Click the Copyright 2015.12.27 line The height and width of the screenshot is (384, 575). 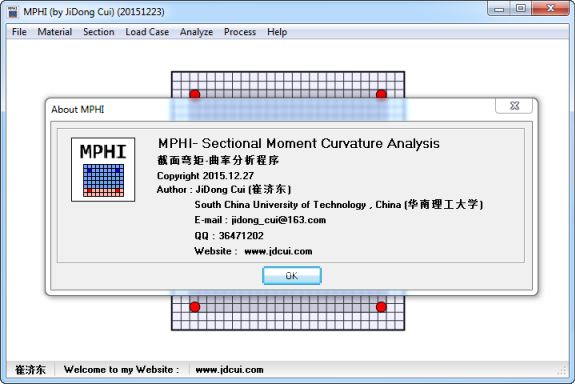click(x=205, y=176)
